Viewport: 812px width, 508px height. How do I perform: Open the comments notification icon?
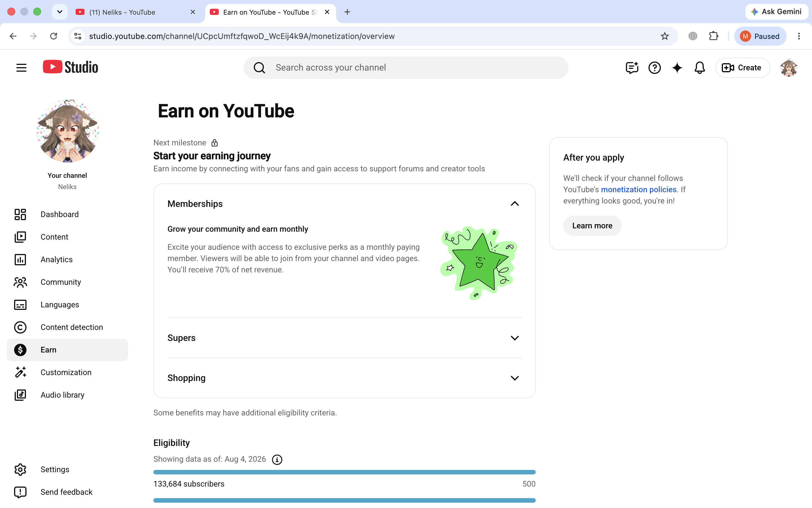632,67
